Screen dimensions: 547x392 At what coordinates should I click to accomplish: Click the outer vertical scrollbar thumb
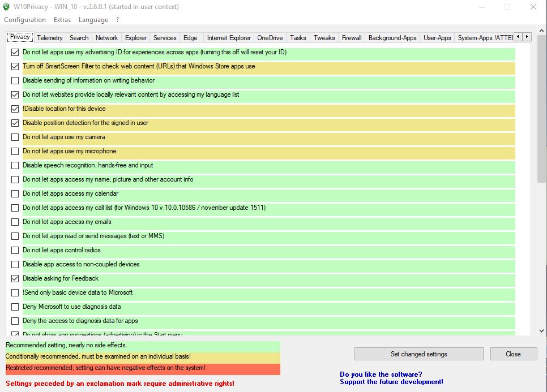tap(541, 108)
